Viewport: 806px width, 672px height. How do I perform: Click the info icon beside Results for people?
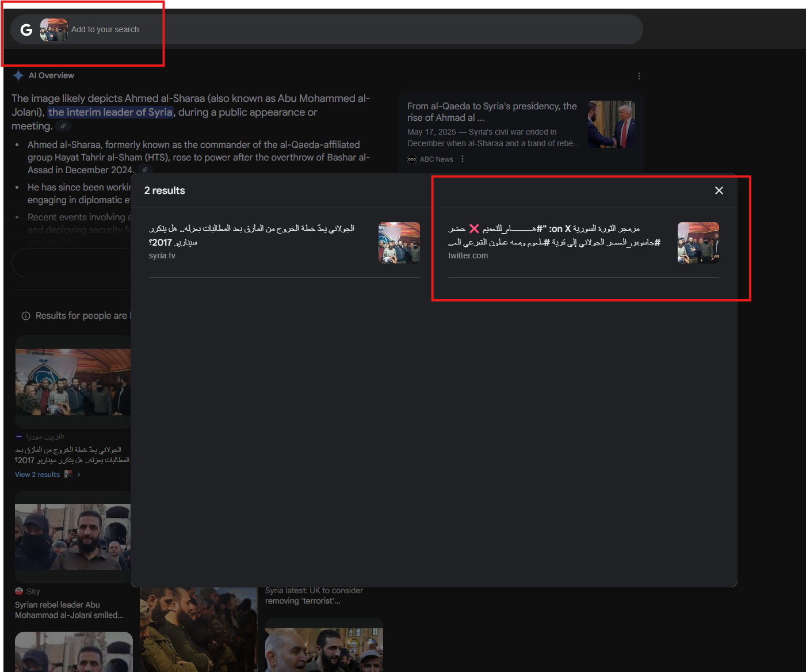point(26,316)
